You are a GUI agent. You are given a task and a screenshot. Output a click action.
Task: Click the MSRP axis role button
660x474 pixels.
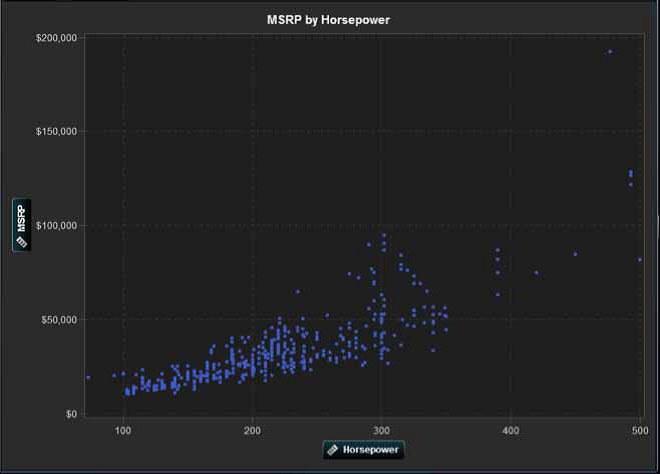click(x=21, y=225)
